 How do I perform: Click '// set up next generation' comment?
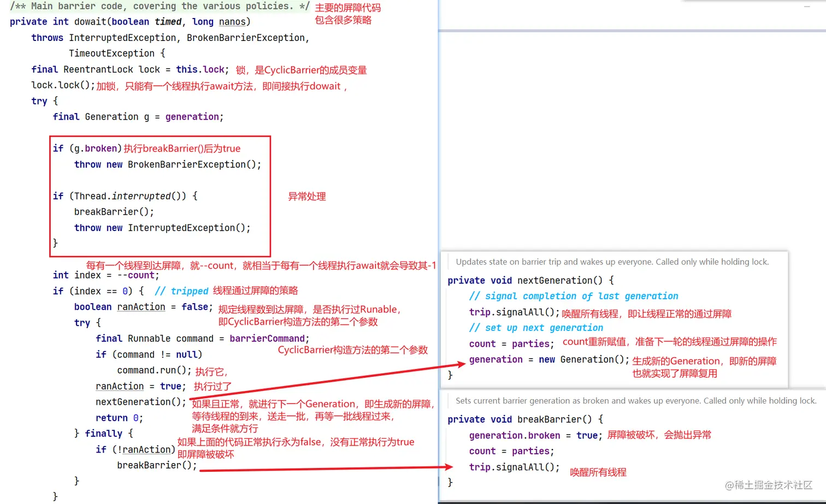coord(536,328)
